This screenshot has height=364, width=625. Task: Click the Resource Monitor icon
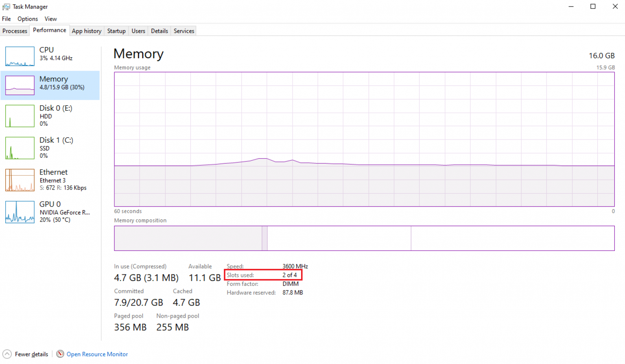point(60,354)
